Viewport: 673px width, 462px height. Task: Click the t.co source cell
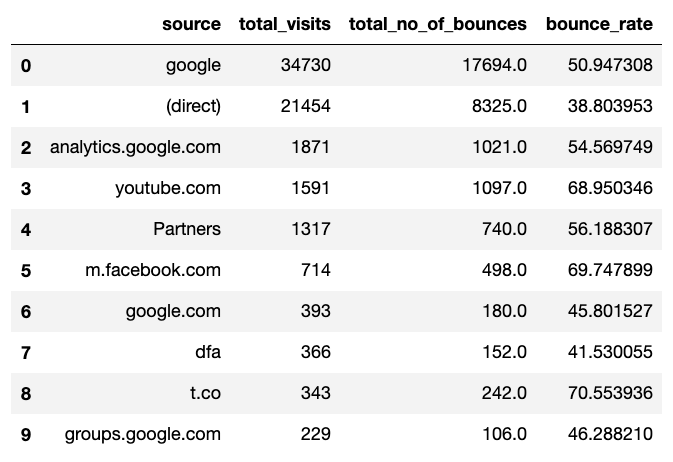pos(206,393)
